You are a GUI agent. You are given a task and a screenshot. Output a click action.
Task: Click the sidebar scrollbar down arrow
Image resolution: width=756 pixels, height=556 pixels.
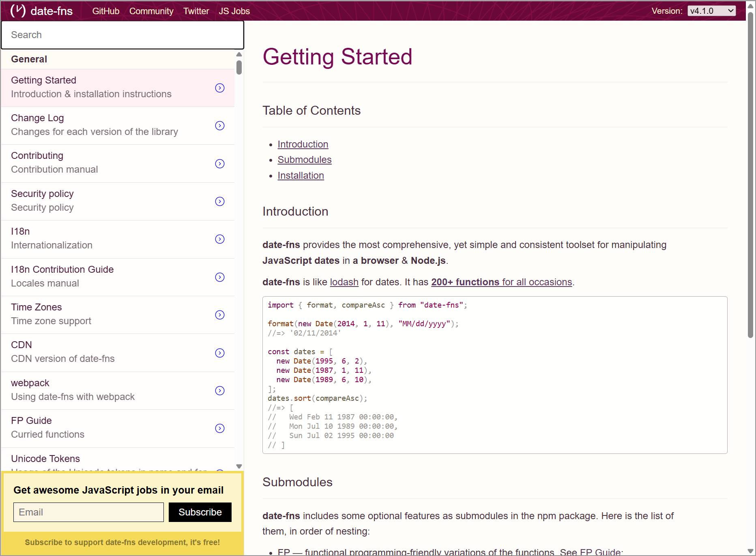point(239,466)
